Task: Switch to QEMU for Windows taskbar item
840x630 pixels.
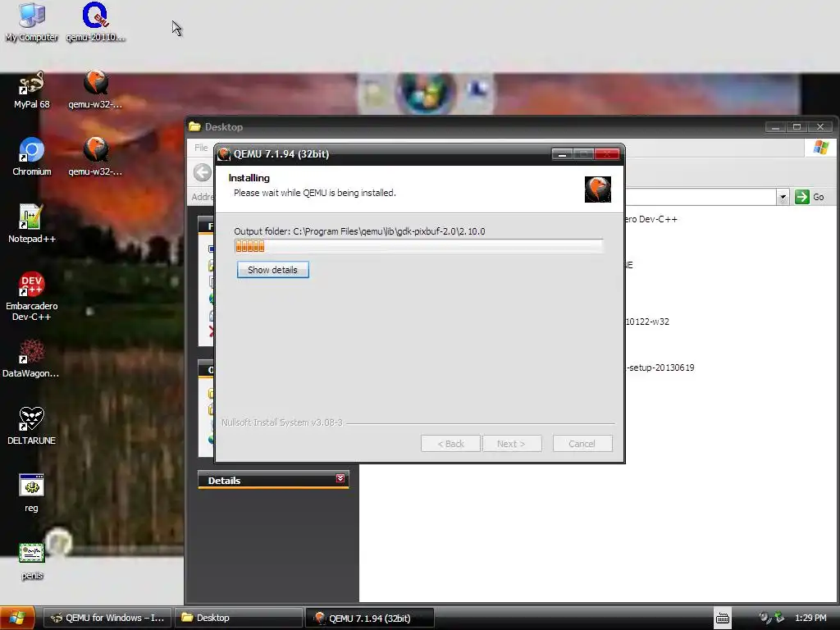Action: 107,618
